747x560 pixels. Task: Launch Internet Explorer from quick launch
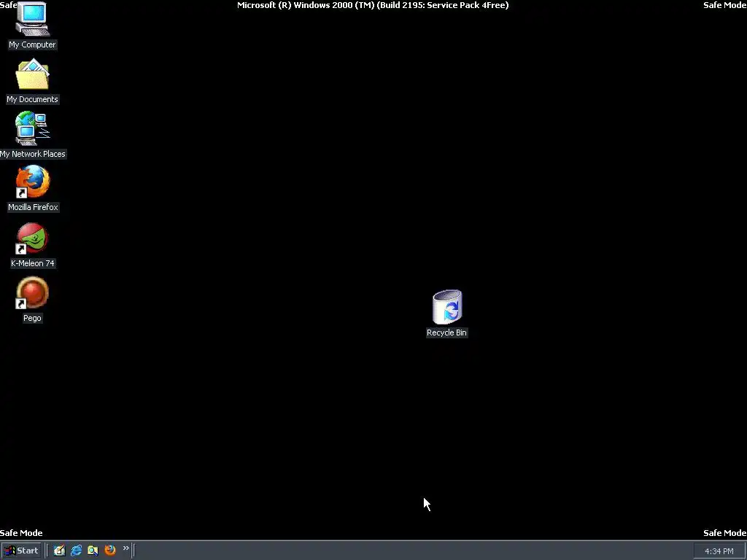(76, 551)
